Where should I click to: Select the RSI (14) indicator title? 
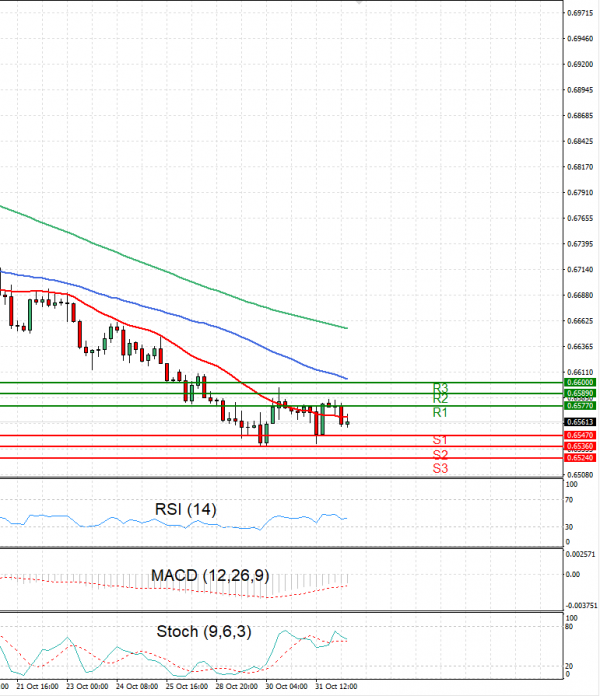186,509
